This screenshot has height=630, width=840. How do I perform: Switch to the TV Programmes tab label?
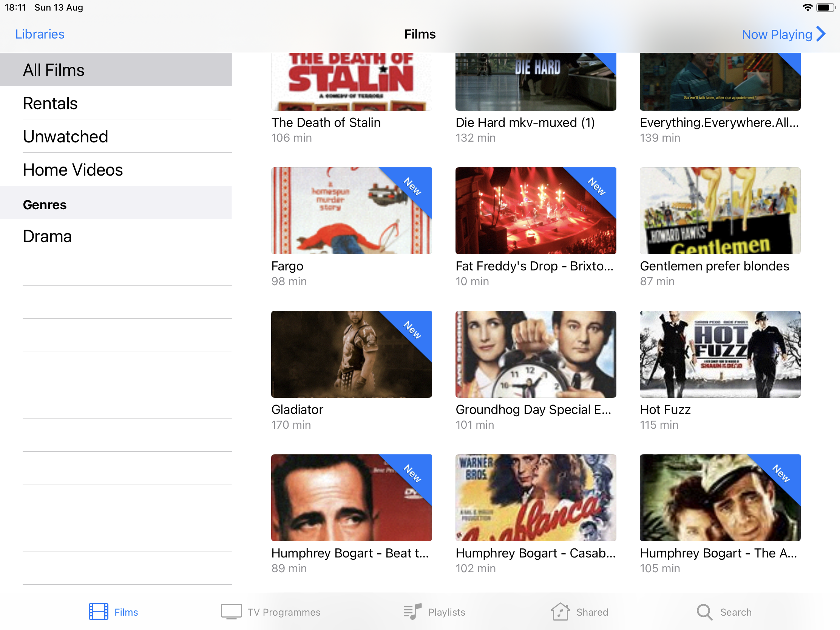coord(284,612)
